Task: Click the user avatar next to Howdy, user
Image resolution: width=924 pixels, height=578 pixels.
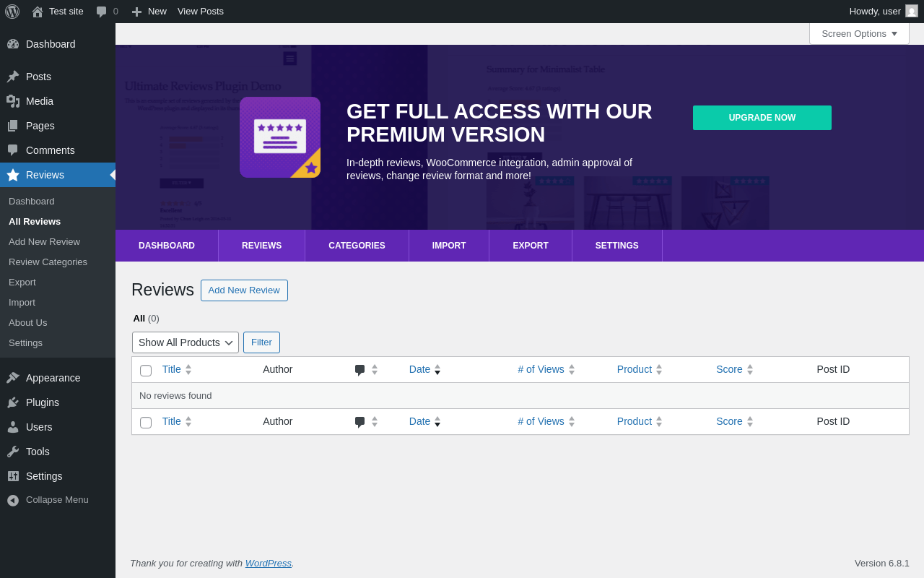Action: pos(912,11)
